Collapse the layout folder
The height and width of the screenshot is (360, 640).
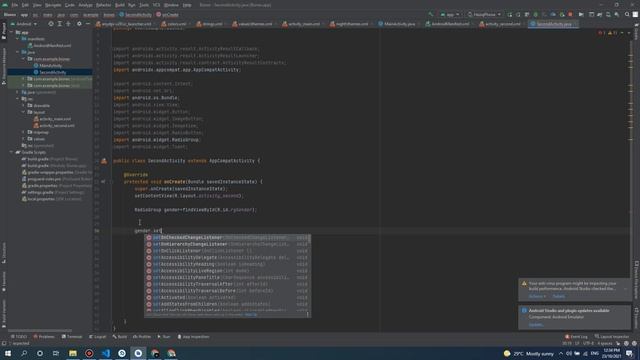coord(23,112)
